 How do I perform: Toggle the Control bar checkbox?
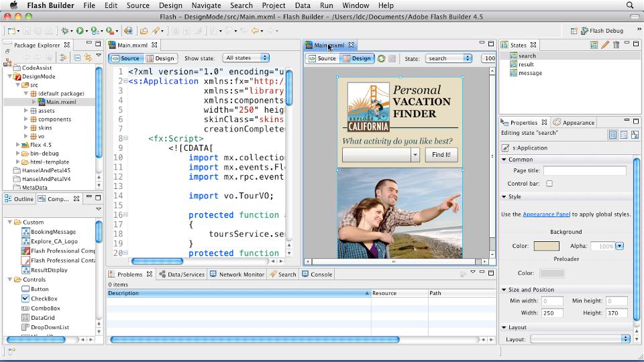click(x=549, y=184)
